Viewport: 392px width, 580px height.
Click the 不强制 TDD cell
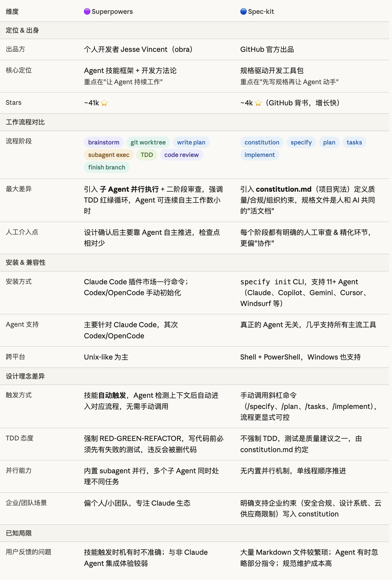tap(301, 444)
